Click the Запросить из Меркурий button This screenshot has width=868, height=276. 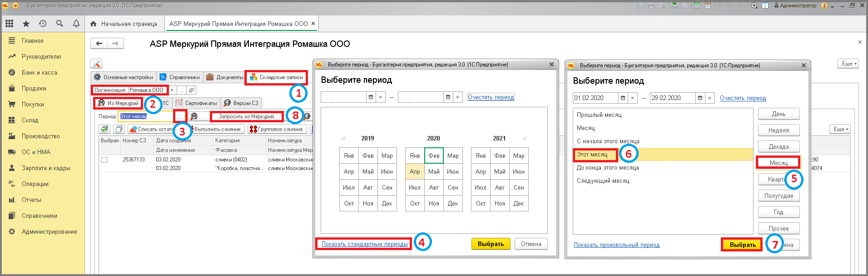(247, 116)
